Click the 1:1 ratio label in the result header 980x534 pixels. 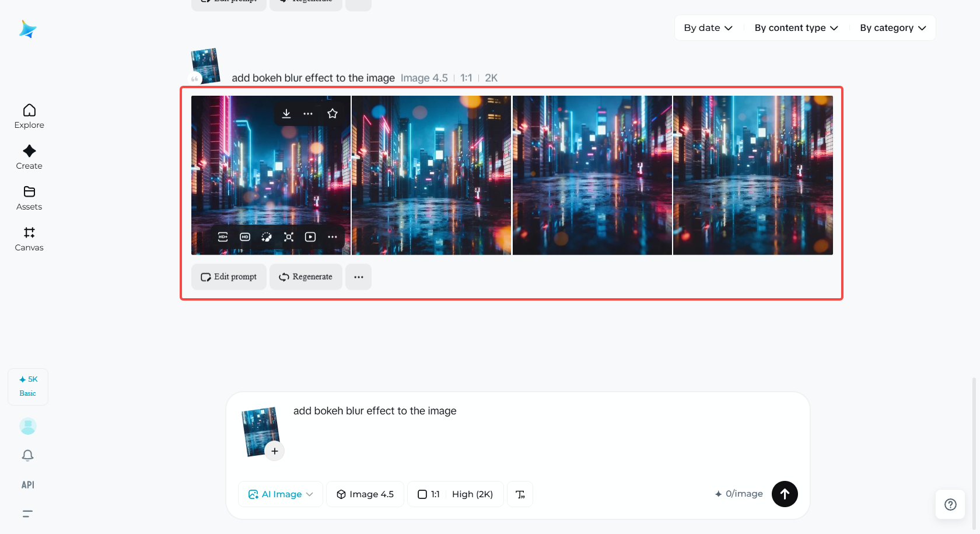coord(466,78)
